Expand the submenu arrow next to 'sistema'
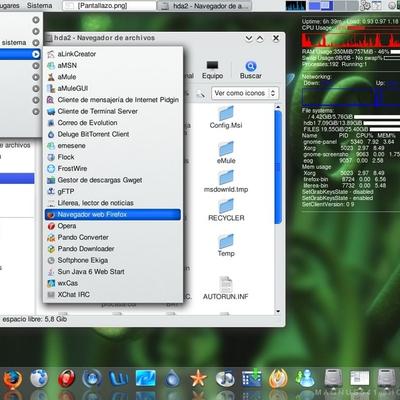 [36, 43]
